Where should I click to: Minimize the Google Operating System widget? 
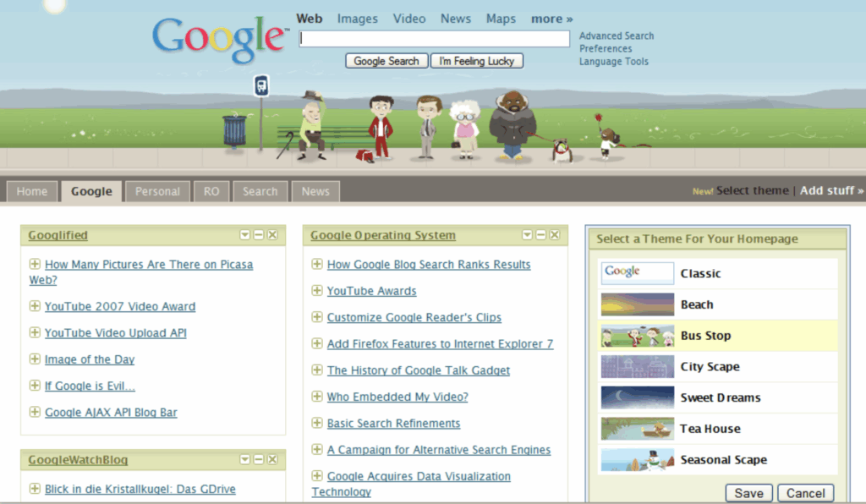point(542,235)
